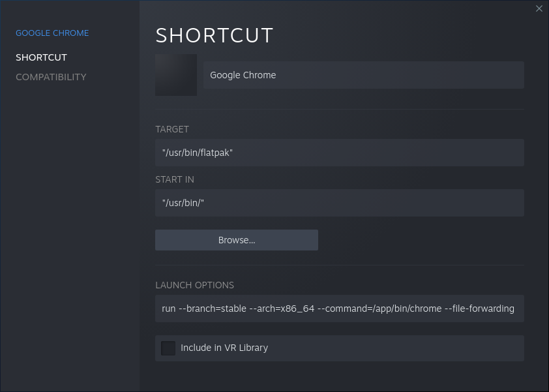
Task: Close the shortcut properties dialog
Action: (539, 8)
